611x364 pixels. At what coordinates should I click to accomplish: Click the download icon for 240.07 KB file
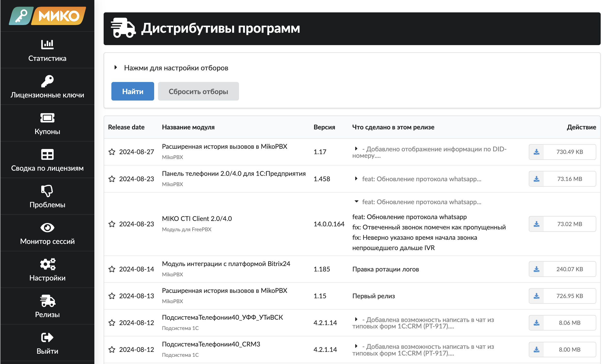click(x=536, y=269)
